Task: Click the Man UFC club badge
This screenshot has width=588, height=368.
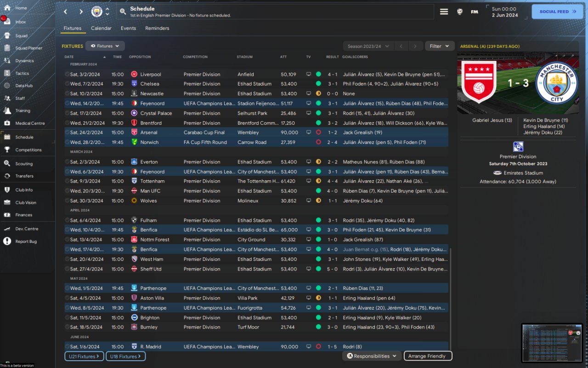Action: pos(134,191)
